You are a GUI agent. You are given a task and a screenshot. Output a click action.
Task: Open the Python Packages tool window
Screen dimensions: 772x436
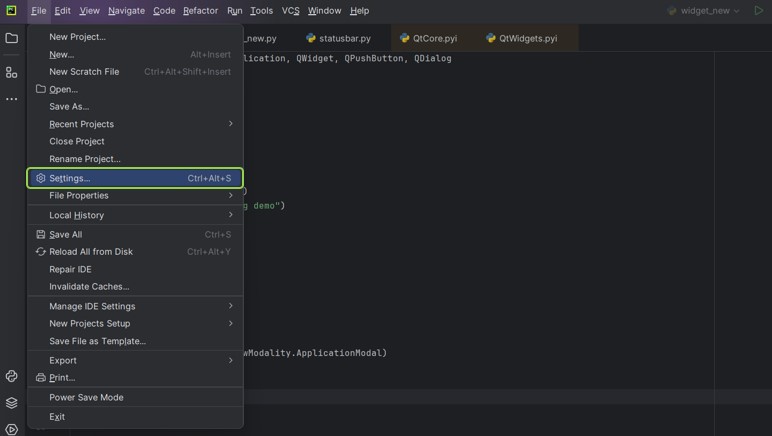(12, 376)
